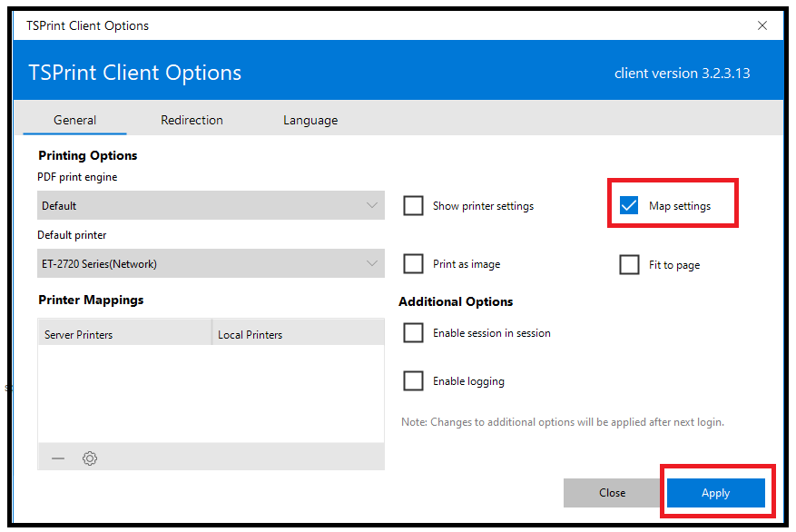
Task: Switch to the General tab
Action: 74,121
